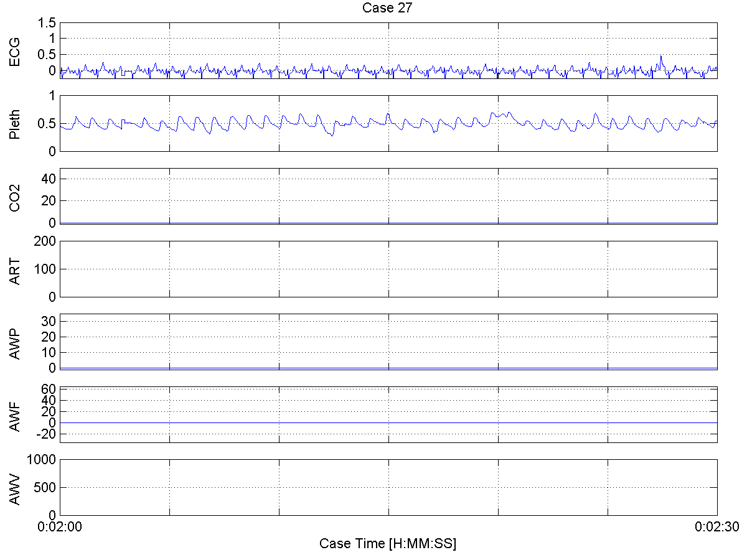
Task: Click the 'Case 27' plot title
Action: tap(388, 8)
